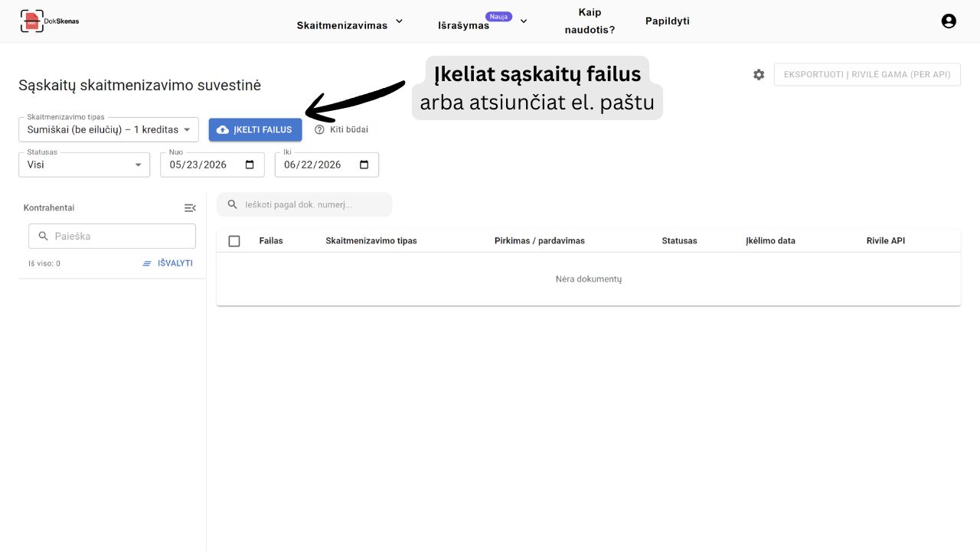
Task: Open Skaitmenizavimas menu
Action: [x=342, y=25]
